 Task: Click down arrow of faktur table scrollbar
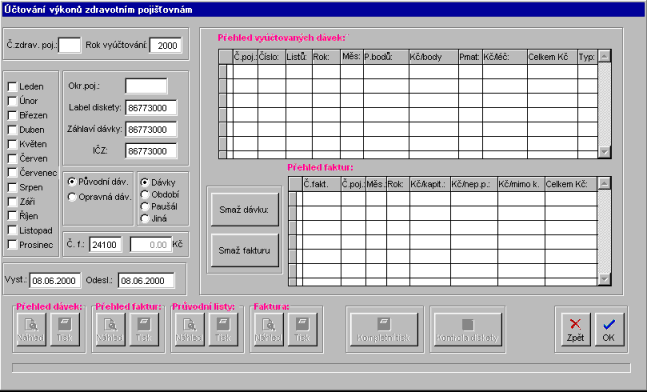tap(604, 279)
